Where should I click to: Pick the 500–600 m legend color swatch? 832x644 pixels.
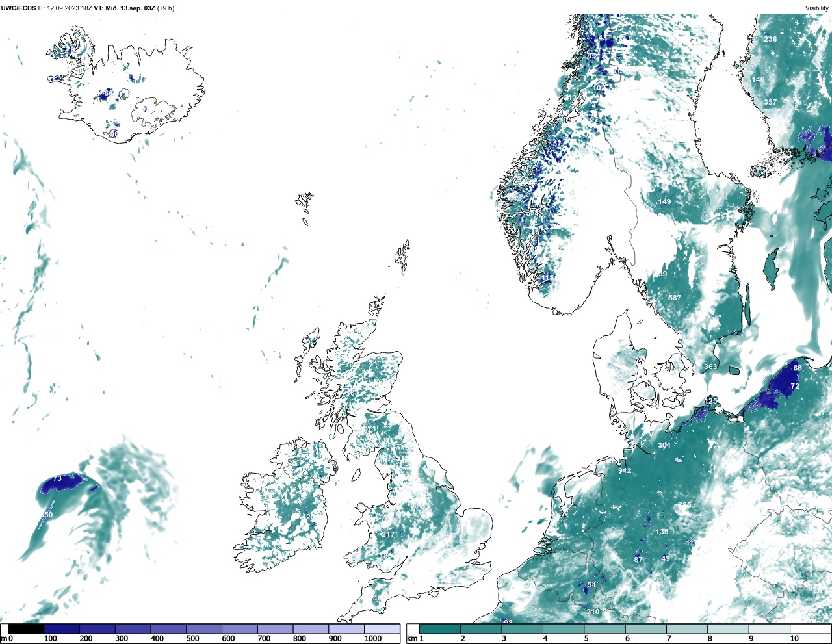point(204,629)
